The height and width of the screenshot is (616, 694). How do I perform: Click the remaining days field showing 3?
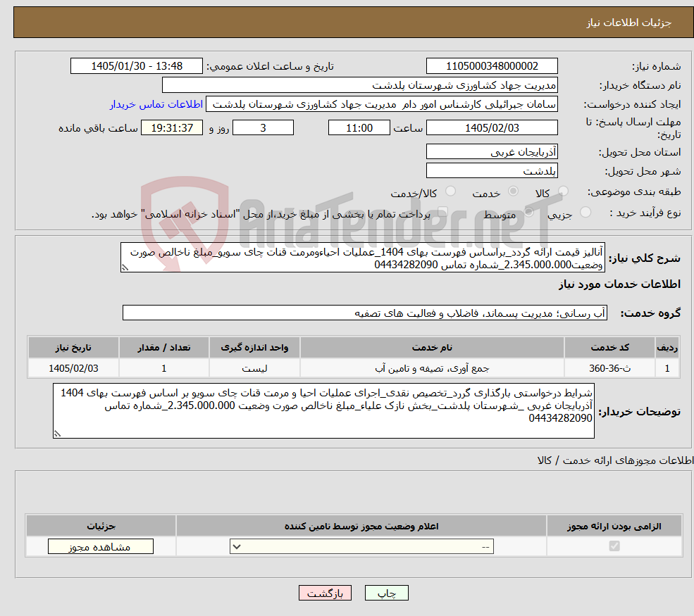(263, 128)
